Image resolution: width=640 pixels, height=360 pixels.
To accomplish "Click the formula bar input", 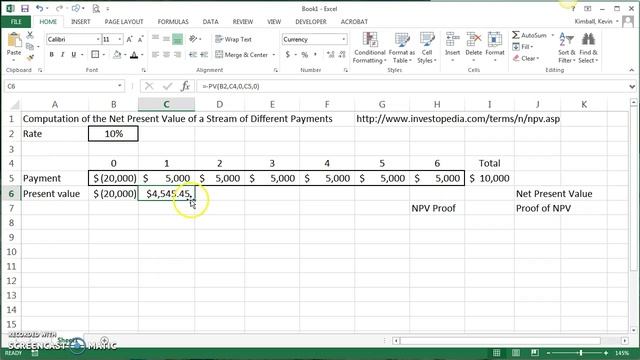I will tap(412, 86).
